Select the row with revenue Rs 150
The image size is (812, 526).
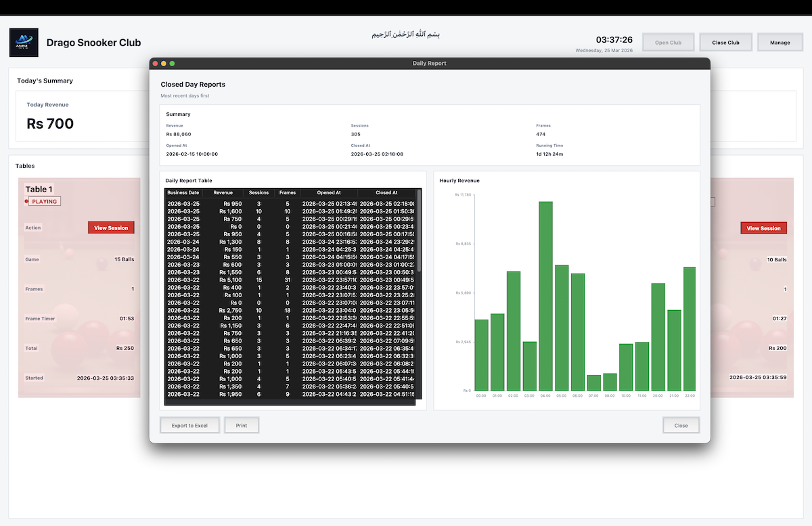click(x=290, y=249)
